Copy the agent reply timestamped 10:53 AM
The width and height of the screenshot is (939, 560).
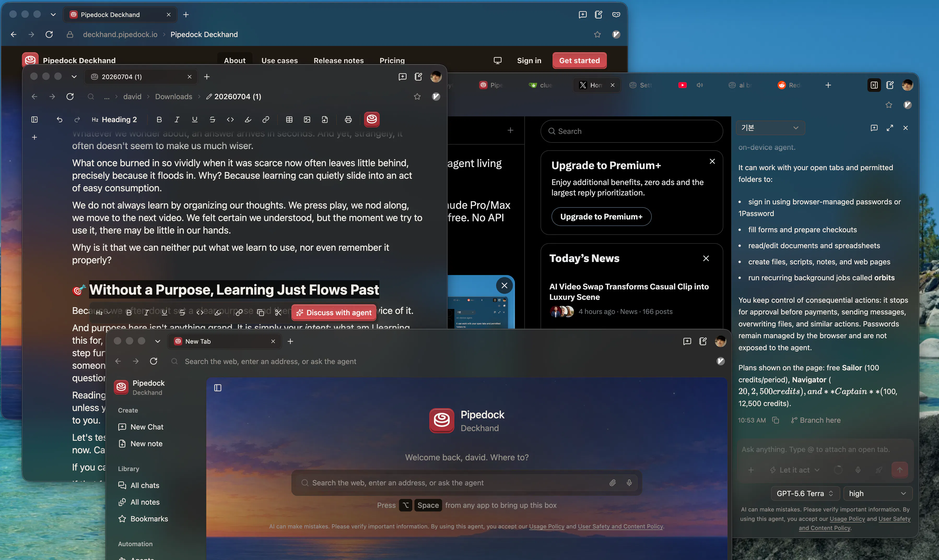[x=776, y=420]
